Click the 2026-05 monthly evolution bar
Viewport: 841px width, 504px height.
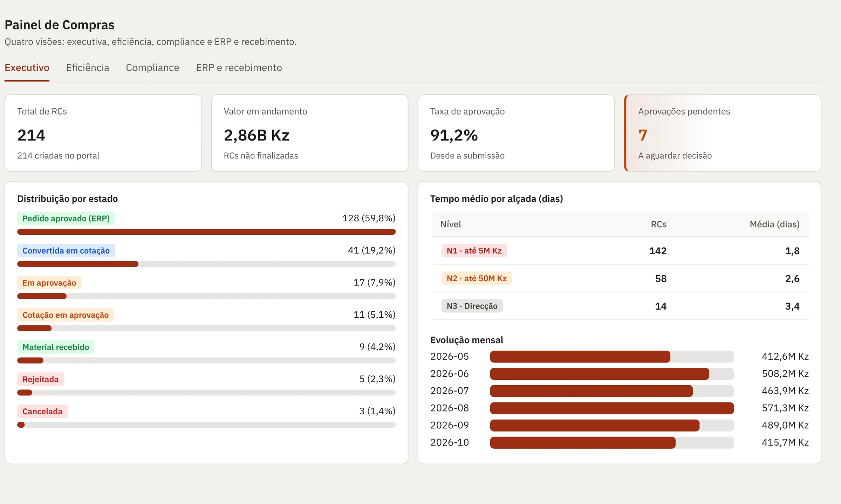pyautogui.click(x=612, y=357)
